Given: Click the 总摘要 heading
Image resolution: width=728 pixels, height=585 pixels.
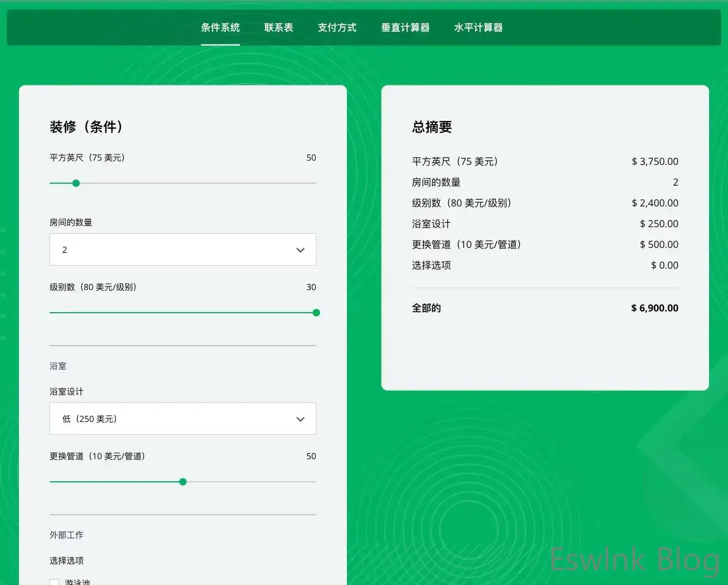Looking at the screenshot, I should pyautogui.click(x=432, y=127).
